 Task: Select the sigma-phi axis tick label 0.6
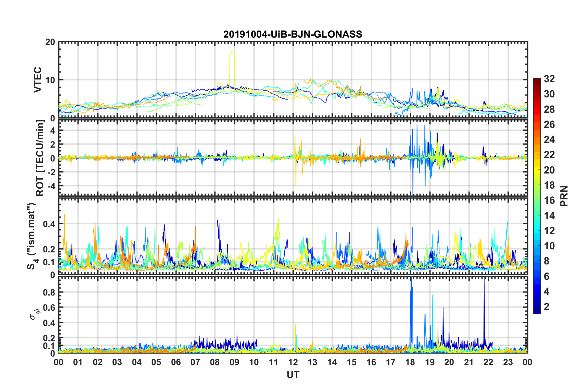tap(49, 308)
